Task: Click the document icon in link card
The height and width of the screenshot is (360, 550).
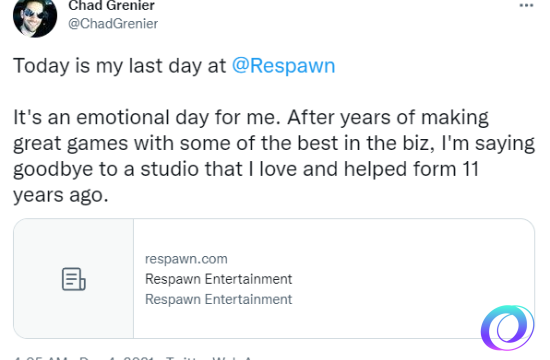Action: [x=74, y=279]
